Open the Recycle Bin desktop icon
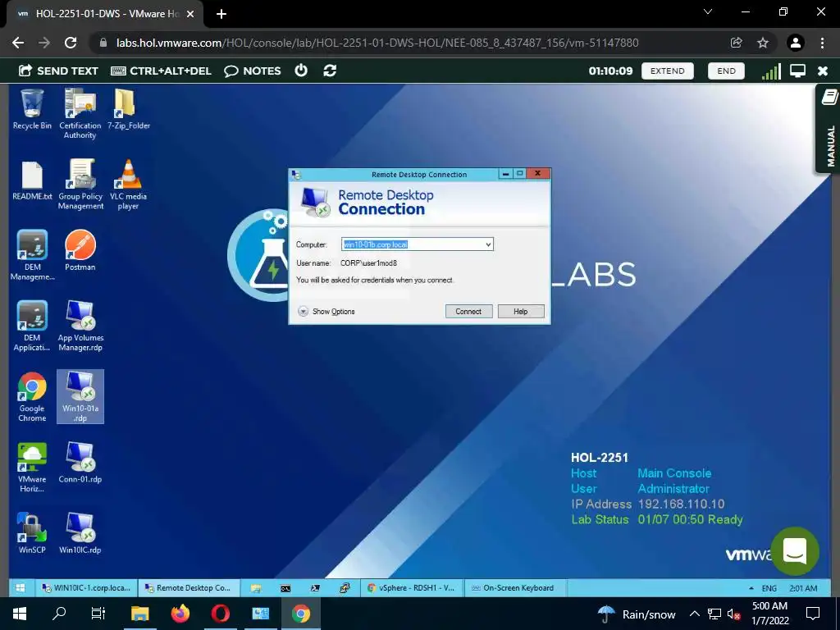Screen dimensions: 840x630 32,110
